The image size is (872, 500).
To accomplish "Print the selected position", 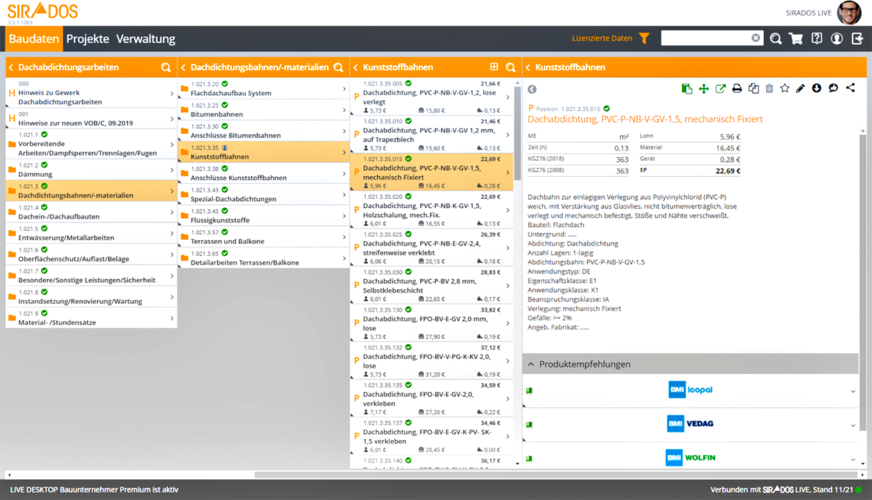I will 737,89.
